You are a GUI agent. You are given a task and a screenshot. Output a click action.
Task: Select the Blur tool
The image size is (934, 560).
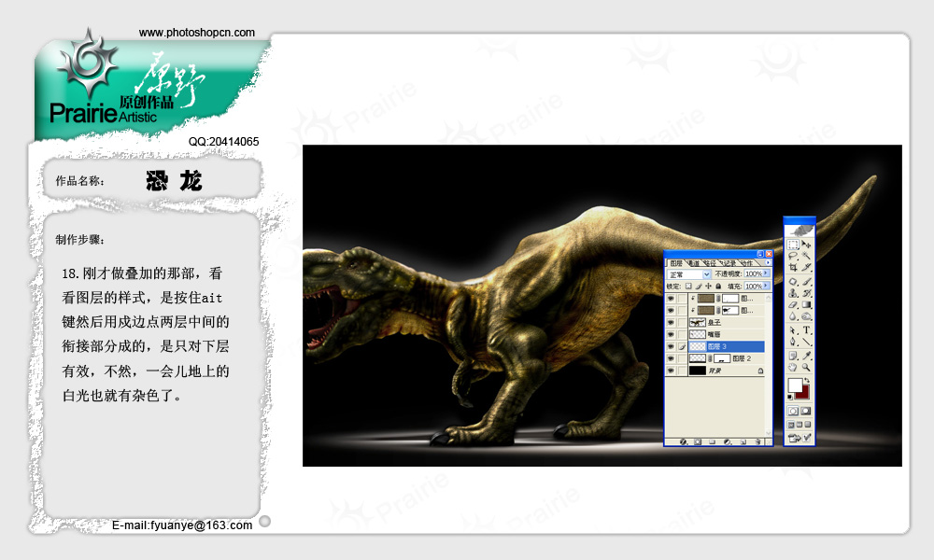tap(793, 316)
